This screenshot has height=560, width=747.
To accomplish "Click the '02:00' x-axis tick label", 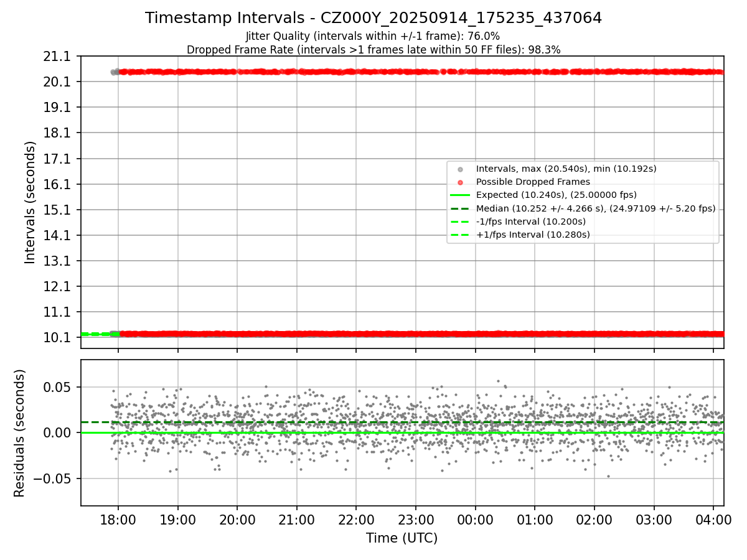I will [594, 519].
